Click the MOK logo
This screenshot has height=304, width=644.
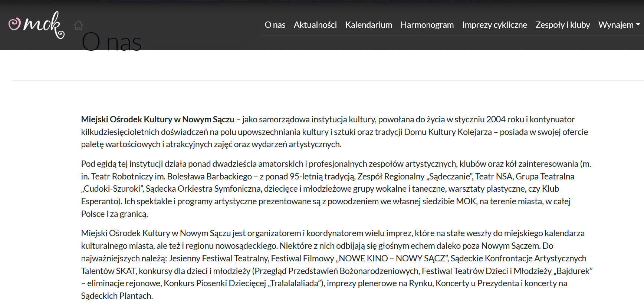36,24
